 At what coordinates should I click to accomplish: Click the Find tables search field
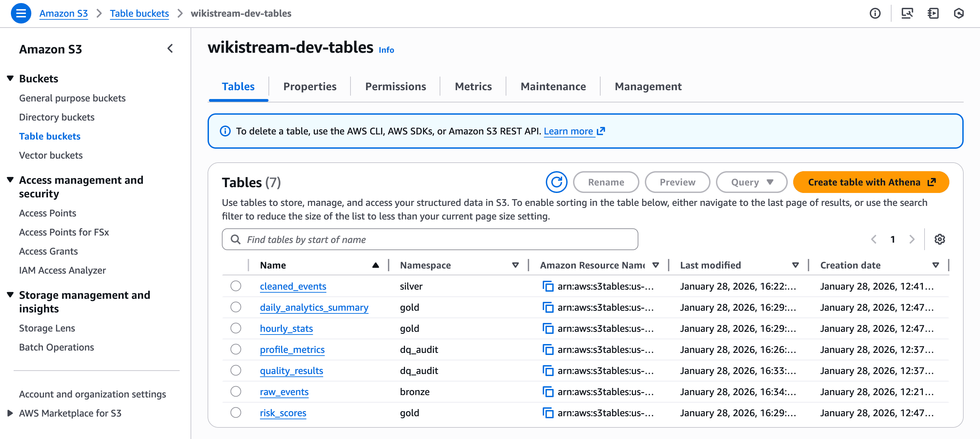[430, 239]
